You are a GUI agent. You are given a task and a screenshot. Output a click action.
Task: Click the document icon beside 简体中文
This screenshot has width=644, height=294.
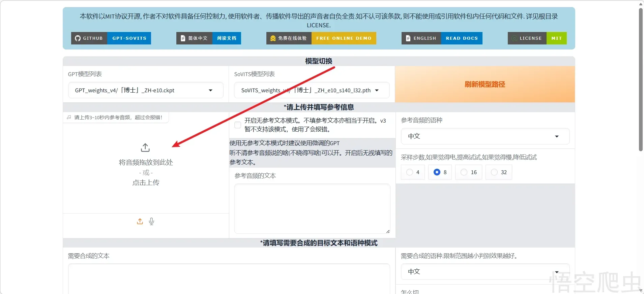point(183,38)
